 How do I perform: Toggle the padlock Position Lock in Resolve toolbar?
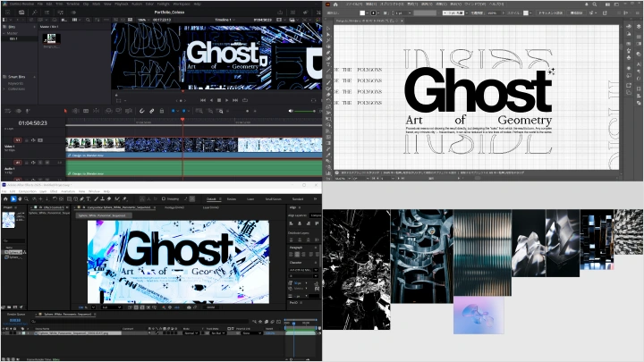point(161,111)
